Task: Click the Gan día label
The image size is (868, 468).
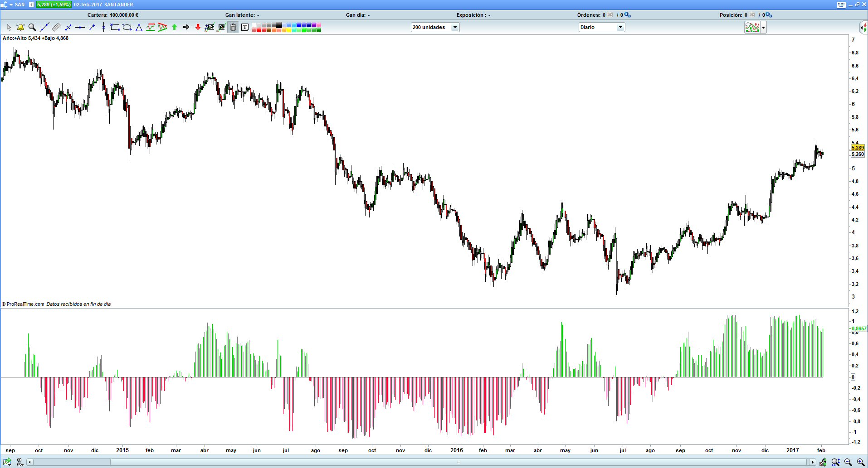Action: [x=356, y=15]
